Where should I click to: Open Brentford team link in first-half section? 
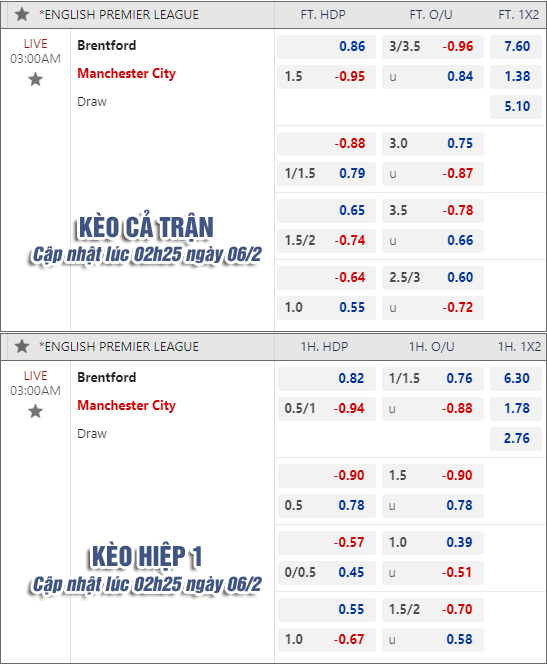[107, 377]
